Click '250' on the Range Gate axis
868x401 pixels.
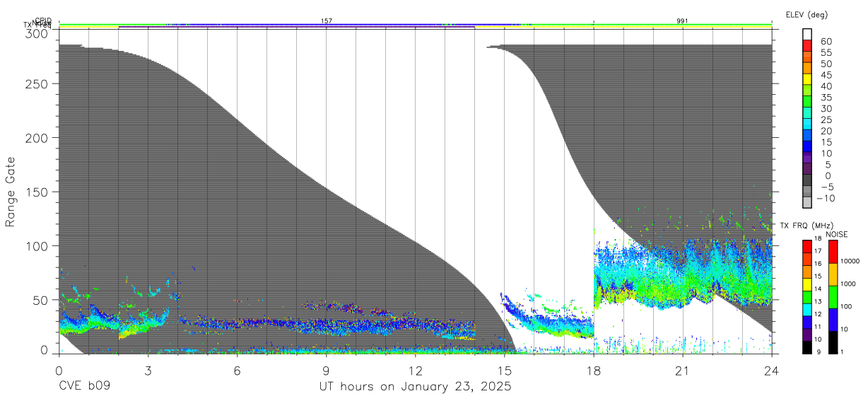(x=37, y=83)
